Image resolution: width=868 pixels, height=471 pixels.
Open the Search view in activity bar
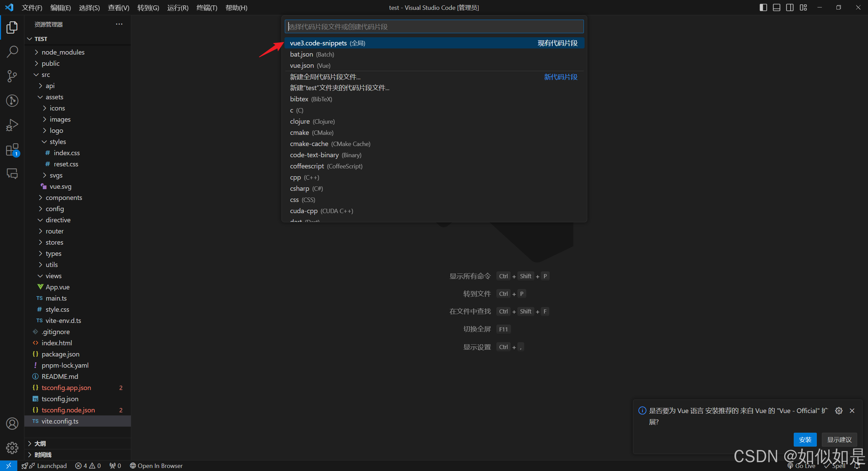pyautogui.click(x=12, y=52)
